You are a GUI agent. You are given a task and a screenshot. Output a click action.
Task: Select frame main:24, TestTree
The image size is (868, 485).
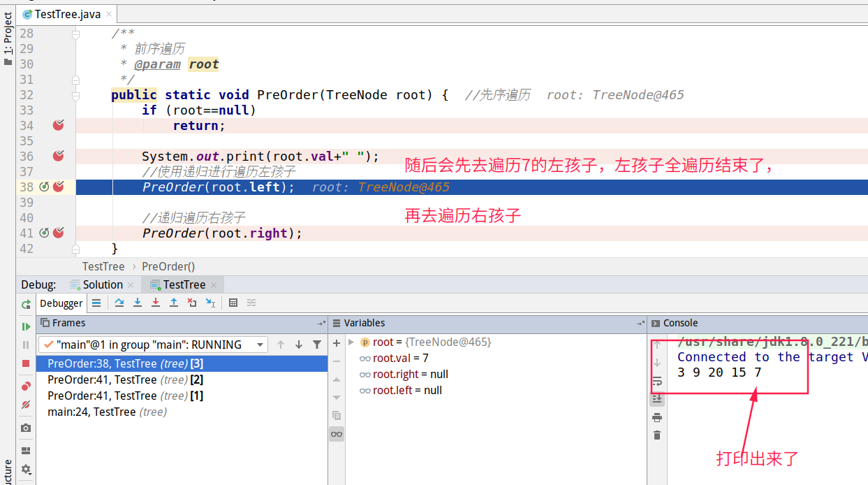point(182,412)
